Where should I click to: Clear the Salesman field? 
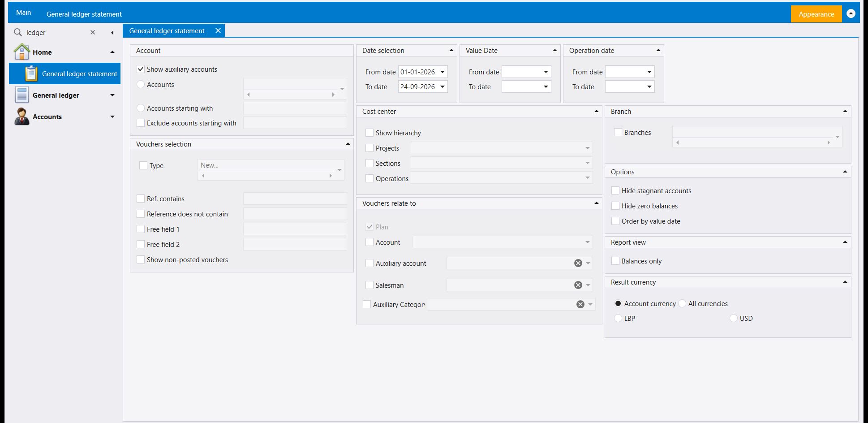578,285
